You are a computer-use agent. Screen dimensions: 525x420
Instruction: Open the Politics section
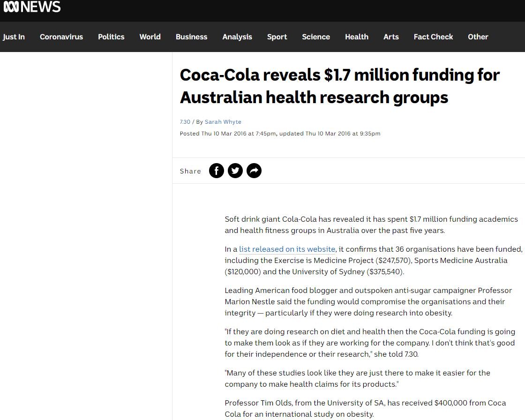[x=111, y=37]
